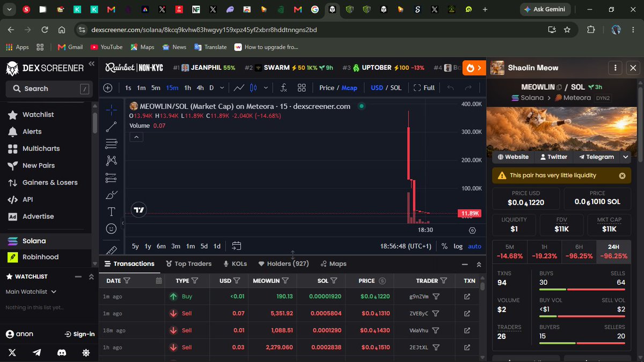
Task: Collapse the watchlist section with double chevron
Action: (91, 277)
